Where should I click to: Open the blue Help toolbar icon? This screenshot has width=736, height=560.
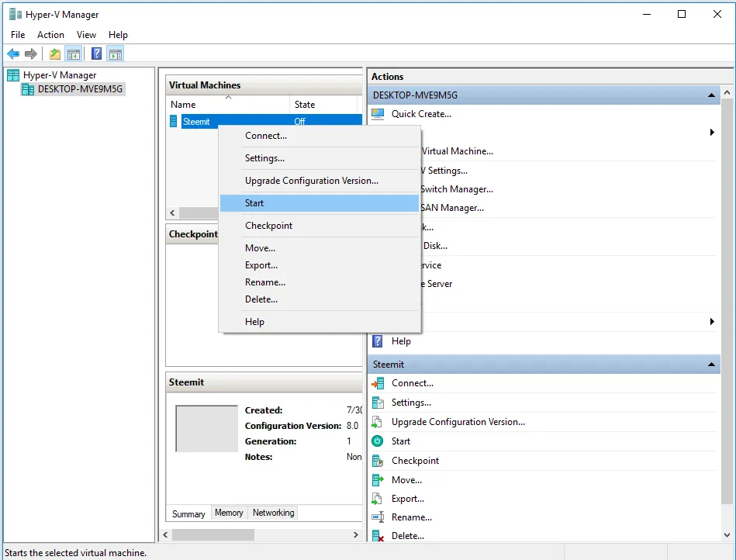click(x=96, y=54)
